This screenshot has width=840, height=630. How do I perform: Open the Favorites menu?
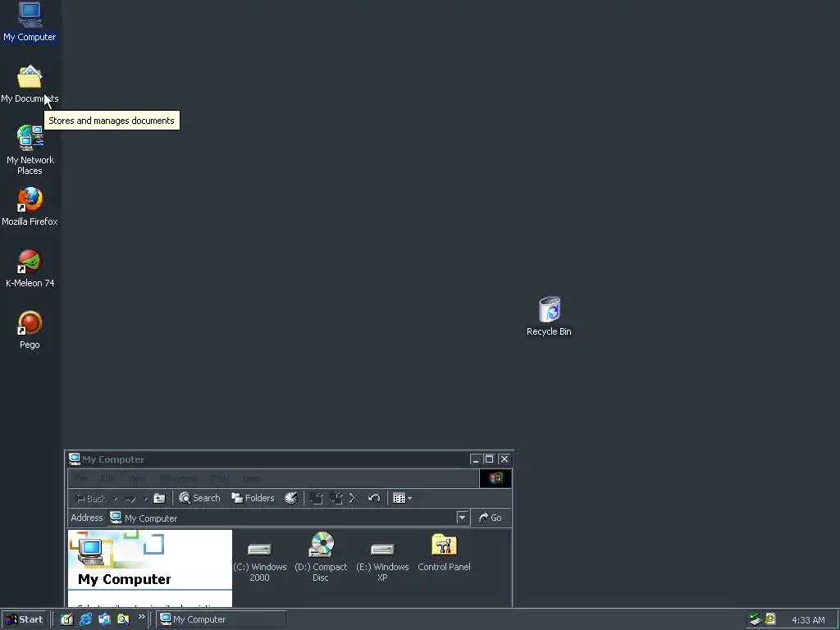coord(178,478)
